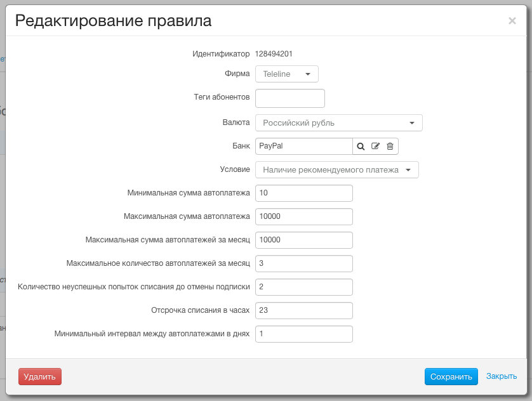Click the Банк label
The image size is (532, 401).
point(241,146)
